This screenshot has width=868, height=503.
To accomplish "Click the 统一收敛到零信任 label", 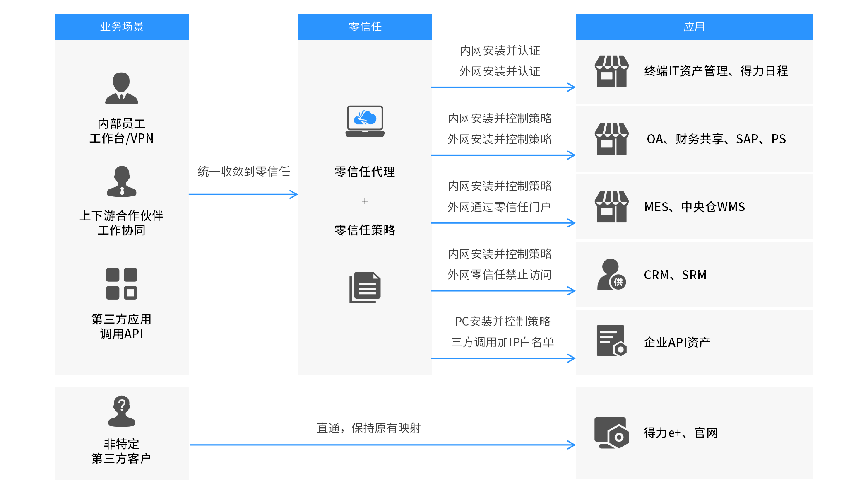I will pyautogui.click(x=243, y=172).
